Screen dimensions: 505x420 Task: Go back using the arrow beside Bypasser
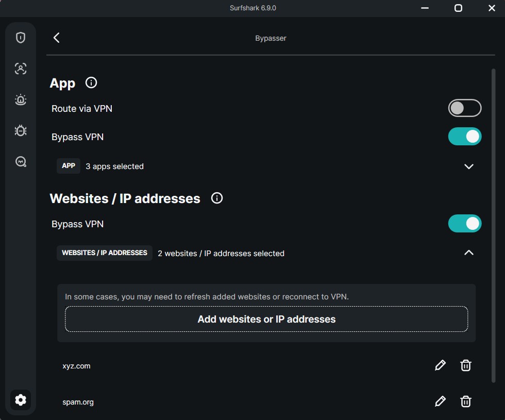coord(56,38)
